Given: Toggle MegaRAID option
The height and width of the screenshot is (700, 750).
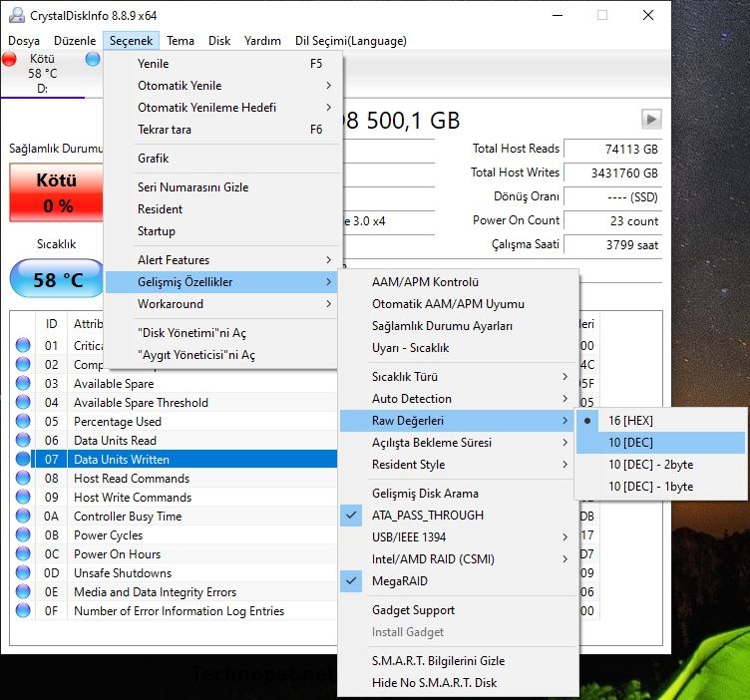Looking at the screenshot, I should [457, 581].
